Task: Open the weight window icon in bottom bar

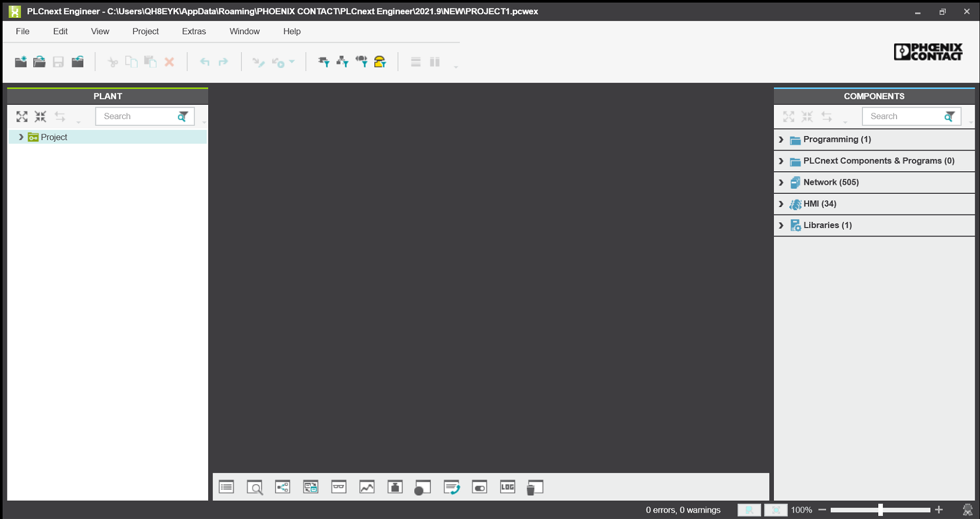Action: click(395, 487)
